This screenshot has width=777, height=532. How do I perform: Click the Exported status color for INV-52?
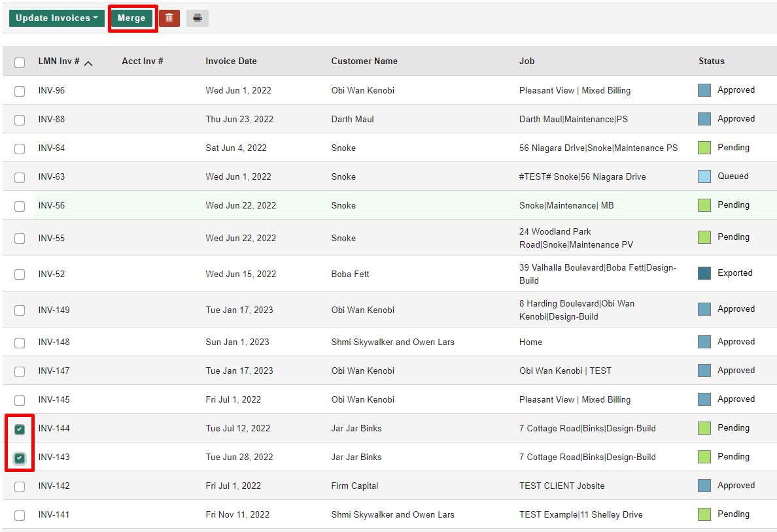704,273
